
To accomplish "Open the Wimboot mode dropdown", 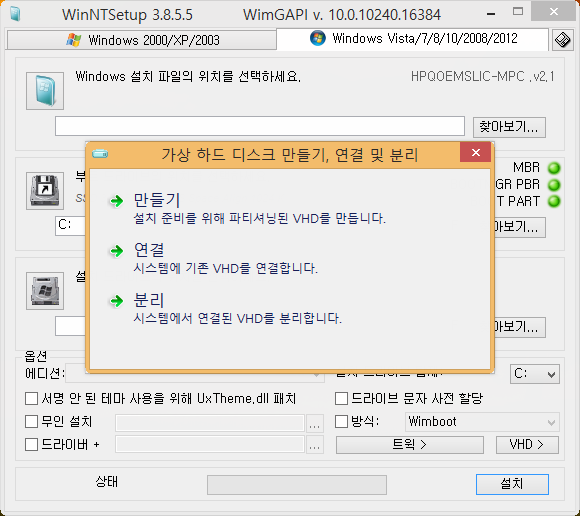I will (x=482, y=422).
